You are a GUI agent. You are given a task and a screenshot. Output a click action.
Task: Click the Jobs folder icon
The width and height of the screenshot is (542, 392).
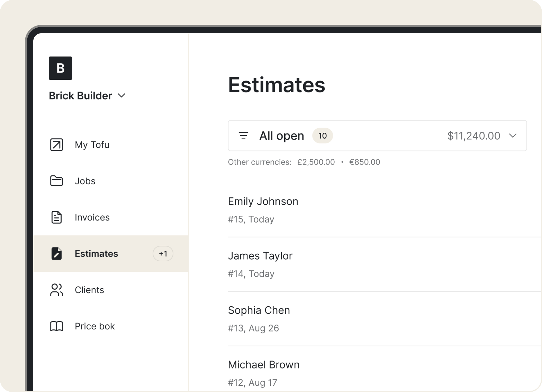click(x=56, y=181)
